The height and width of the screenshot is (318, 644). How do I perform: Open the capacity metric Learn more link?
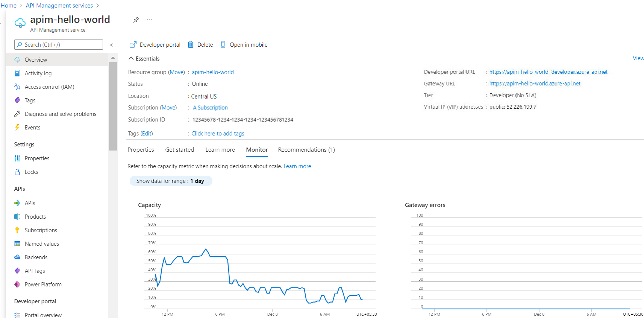point(297,166)
